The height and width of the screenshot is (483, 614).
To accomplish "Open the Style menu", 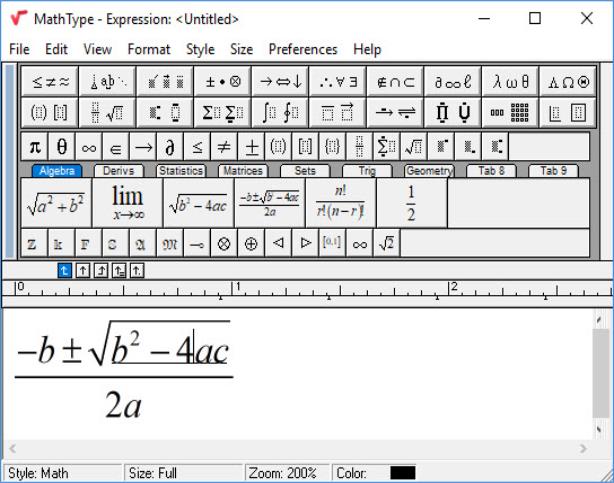I will coord(200,49).
